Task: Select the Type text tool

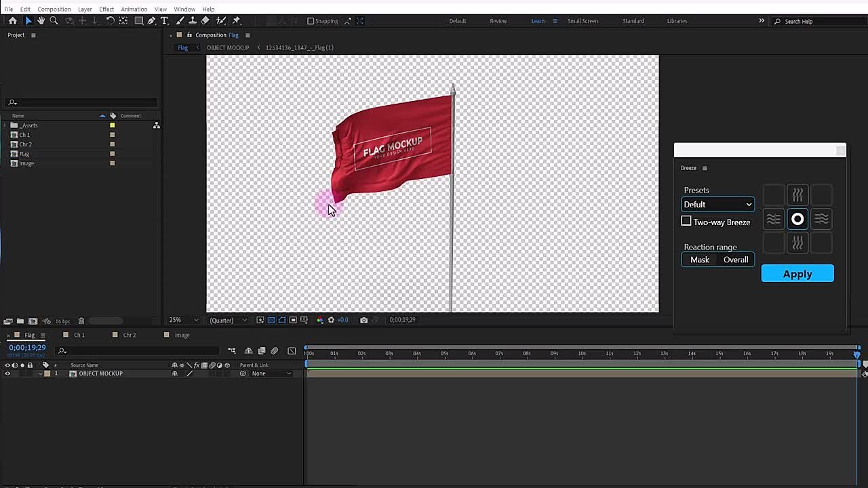Action: (x=164, y=21)
